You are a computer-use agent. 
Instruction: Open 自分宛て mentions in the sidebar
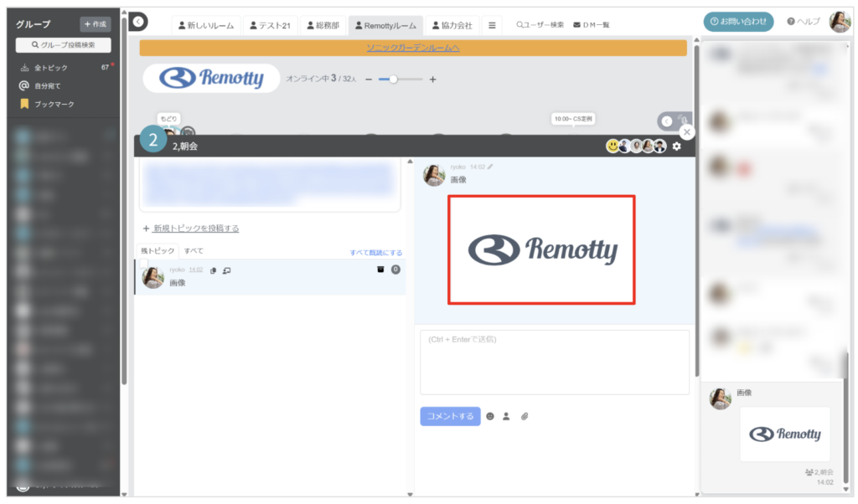point(48,86)
